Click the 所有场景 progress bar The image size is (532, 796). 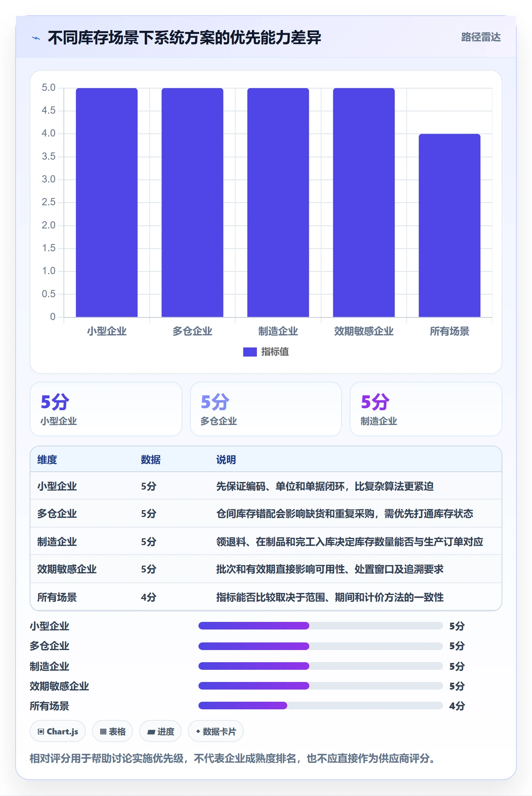pyautogui.click(x=321, y=706)
